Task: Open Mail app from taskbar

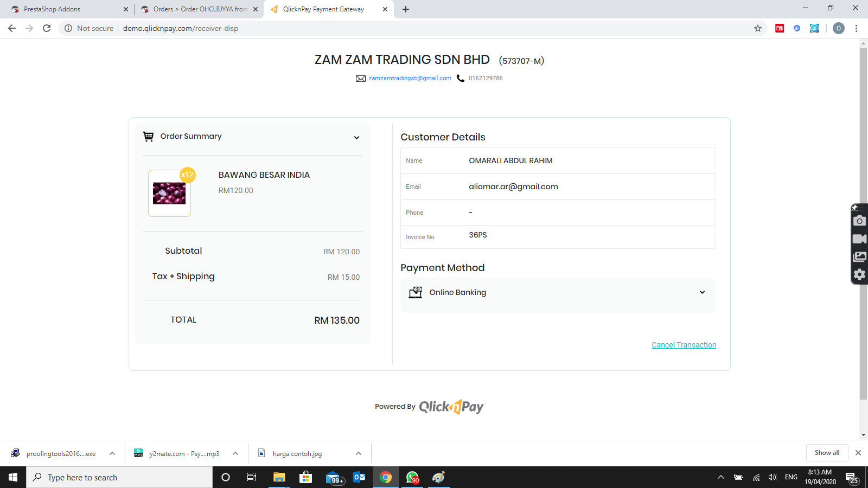Action: pos(334,478)
